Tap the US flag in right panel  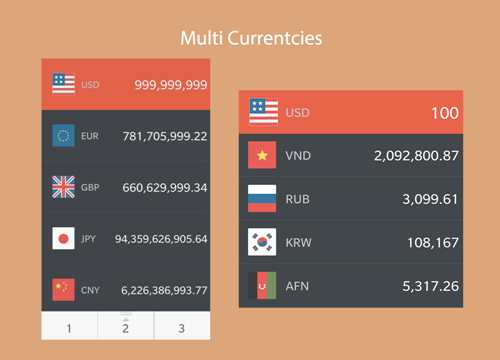click(263, 112)
